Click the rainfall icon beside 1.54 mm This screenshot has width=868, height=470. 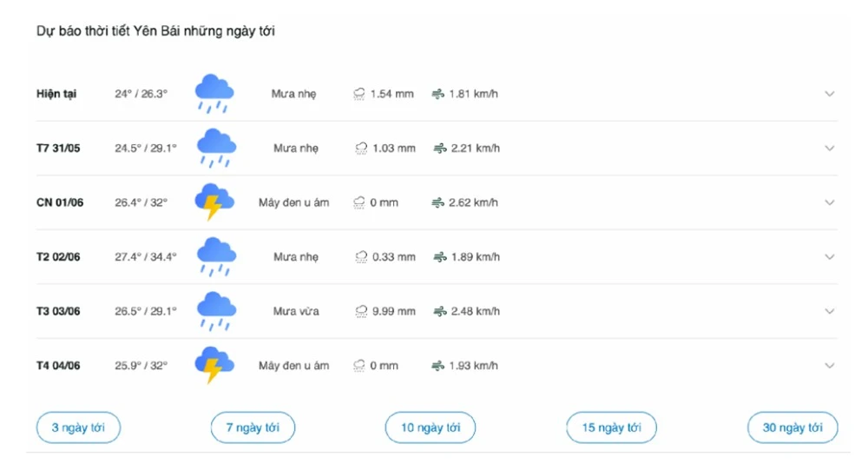(x=359, y=94)
